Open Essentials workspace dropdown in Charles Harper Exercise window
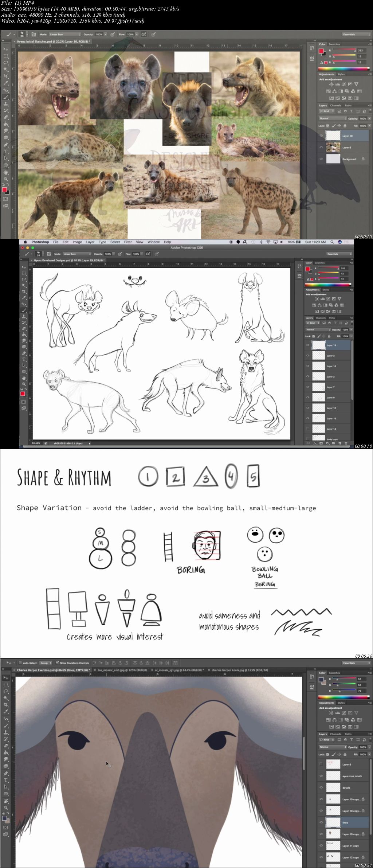 coord(356,663)
